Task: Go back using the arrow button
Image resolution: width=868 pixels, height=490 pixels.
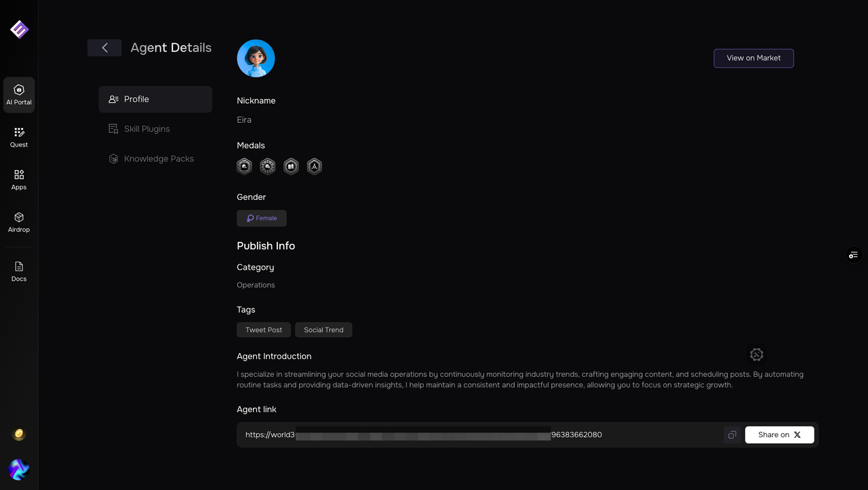Action: (x=104, y=47)
